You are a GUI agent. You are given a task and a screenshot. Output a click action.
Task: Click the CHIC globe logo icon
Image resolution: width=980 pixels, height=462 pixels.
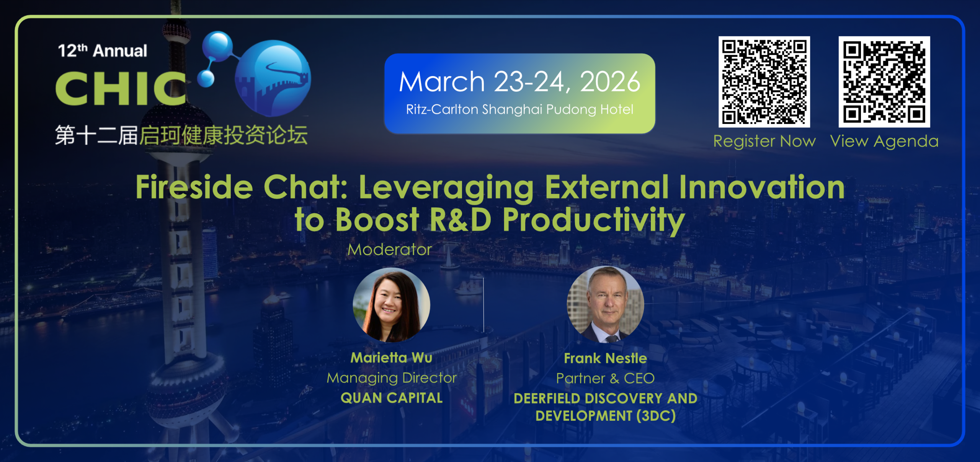[x=273, y=78]
